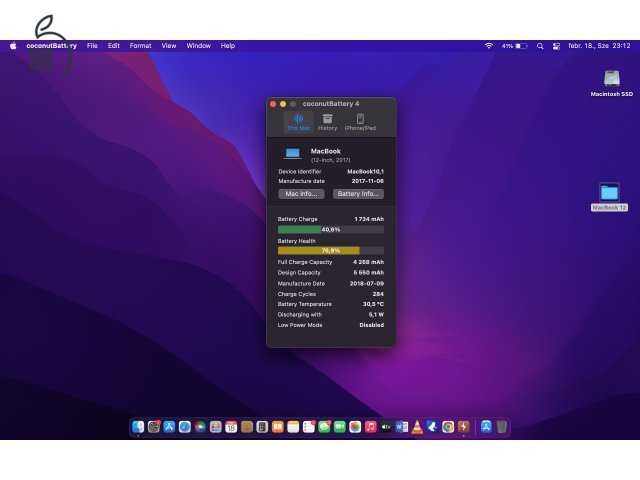Viewport: 640px width, 480px height.
Task: Click the Battery Info... button
Action: tap(358, 194)
